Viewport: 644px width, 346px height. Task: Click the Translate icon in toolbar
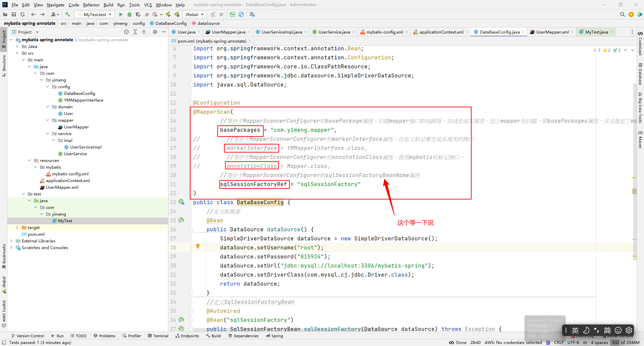coord(252,14)
